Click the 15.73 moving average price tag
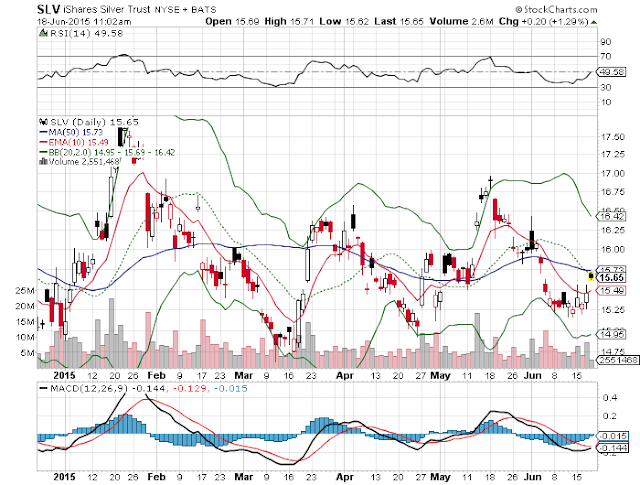 610,270
